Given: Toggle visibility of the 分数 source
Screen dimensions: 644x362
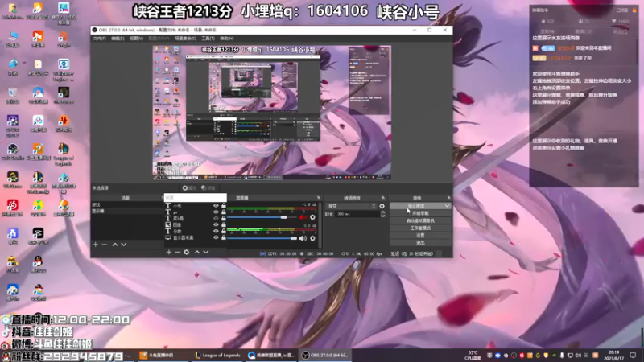Looking at the screenshot, I should click(x=216, y=231).
